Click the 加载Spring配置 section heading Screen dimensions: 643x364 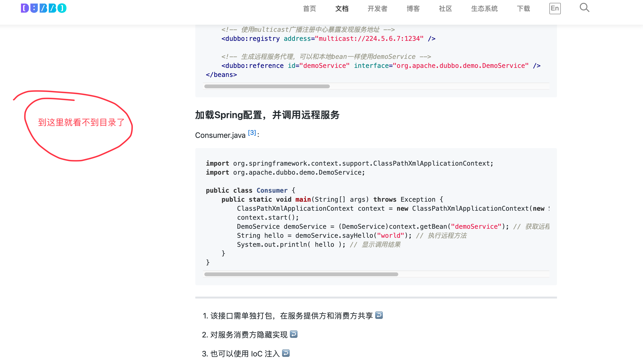[x=267, y=115]
